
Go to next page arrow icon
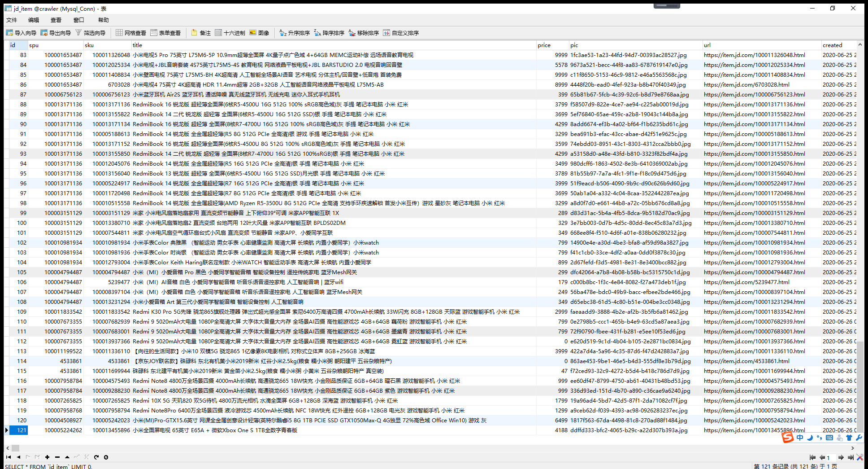pyautogui.click(x=841, y=457)
